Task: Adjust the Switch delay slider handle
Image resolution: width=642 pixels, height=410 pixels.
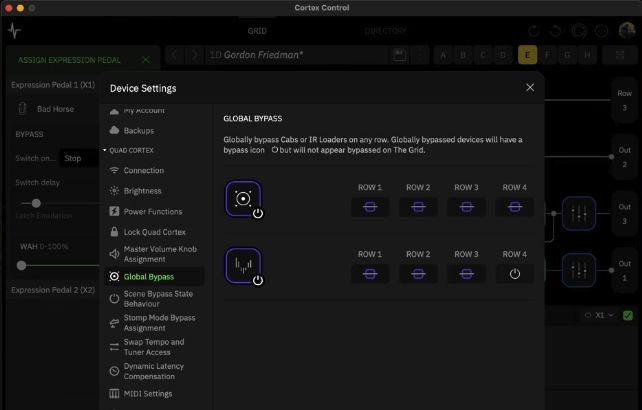Action: [36, 203]
